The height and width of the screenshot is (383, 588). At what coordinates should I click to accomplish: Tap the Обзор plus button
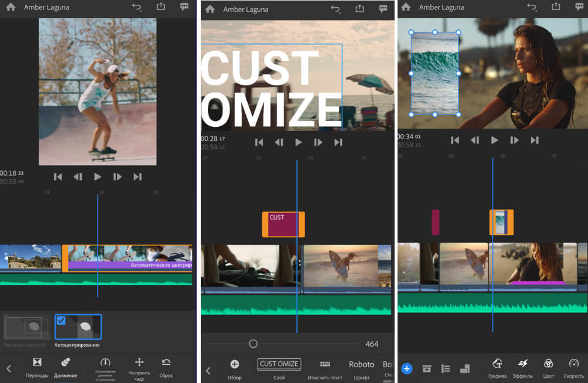[x=235, y=364]
